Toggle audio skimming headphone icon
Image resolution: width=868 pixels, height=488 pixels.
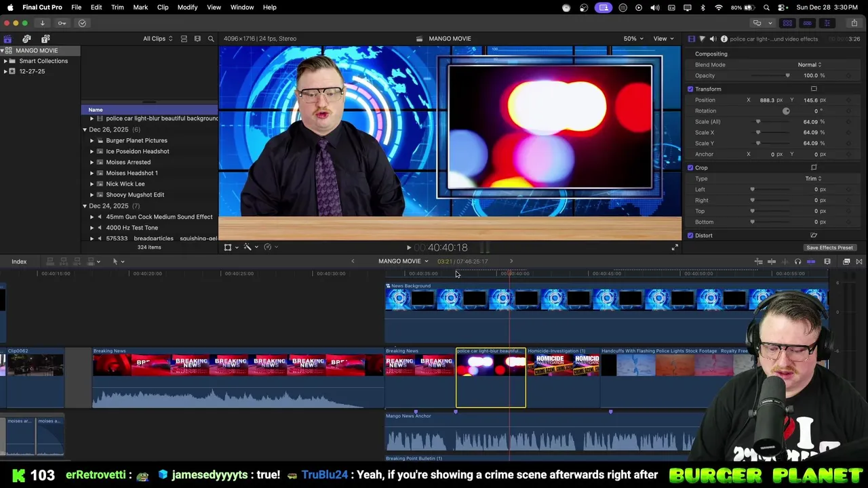[x=797, y=262]
